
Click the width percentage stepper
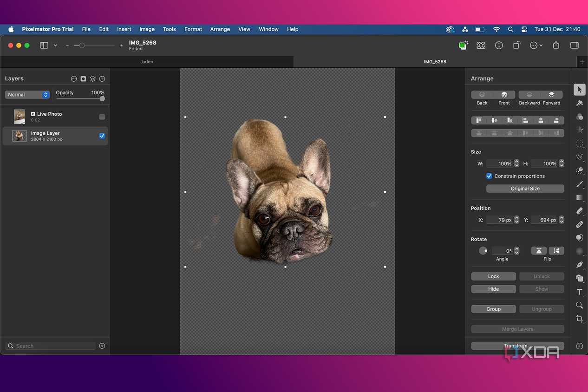[516, 163]
